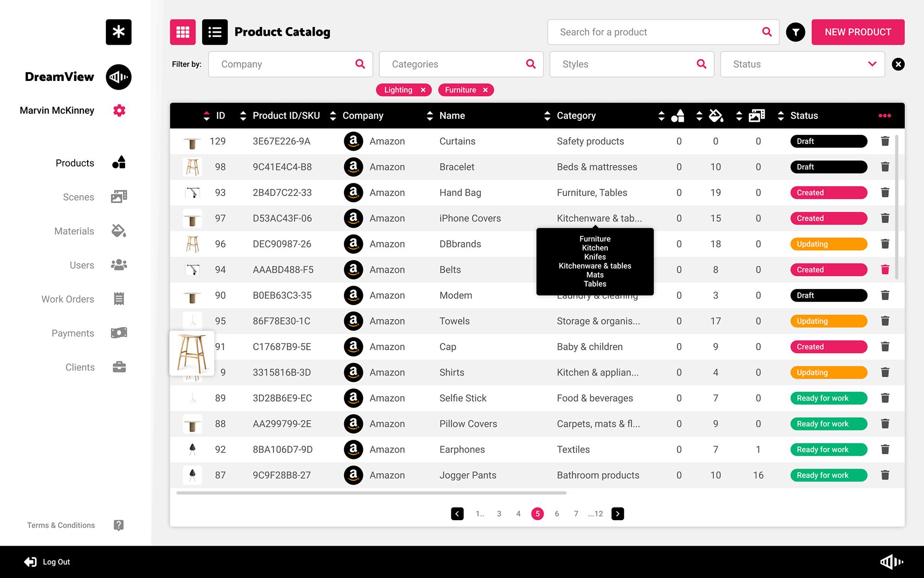This screenshot has height=578, width=924.
Task: Click the black funnel filter icon
Action: pos(795,32)
